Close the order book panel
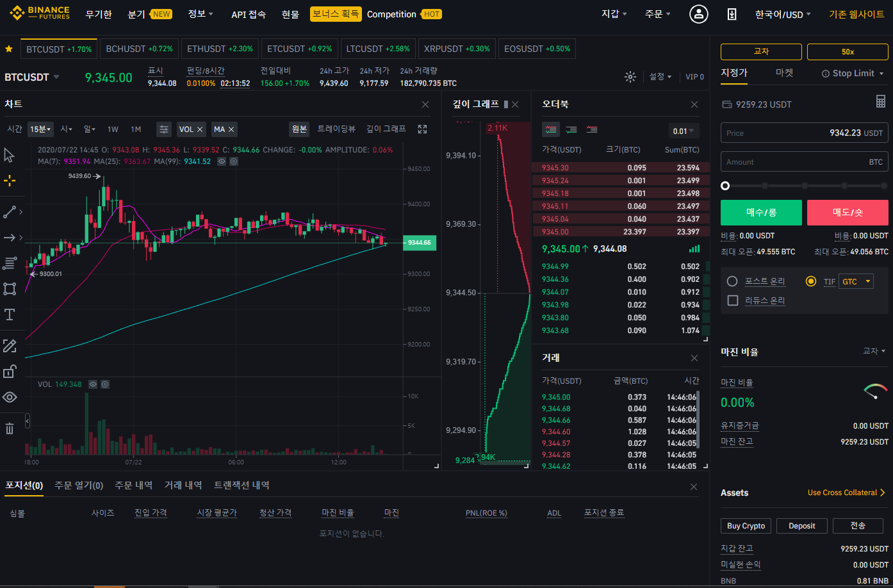Screen dimensions: 893x588 click(694, 104)
